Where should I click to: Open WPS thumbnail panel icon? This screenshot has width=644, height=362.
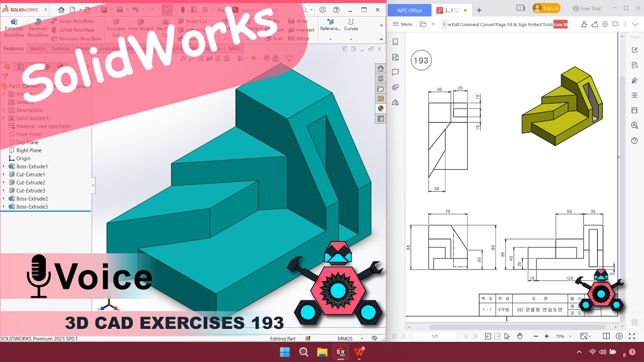(395, 57)
